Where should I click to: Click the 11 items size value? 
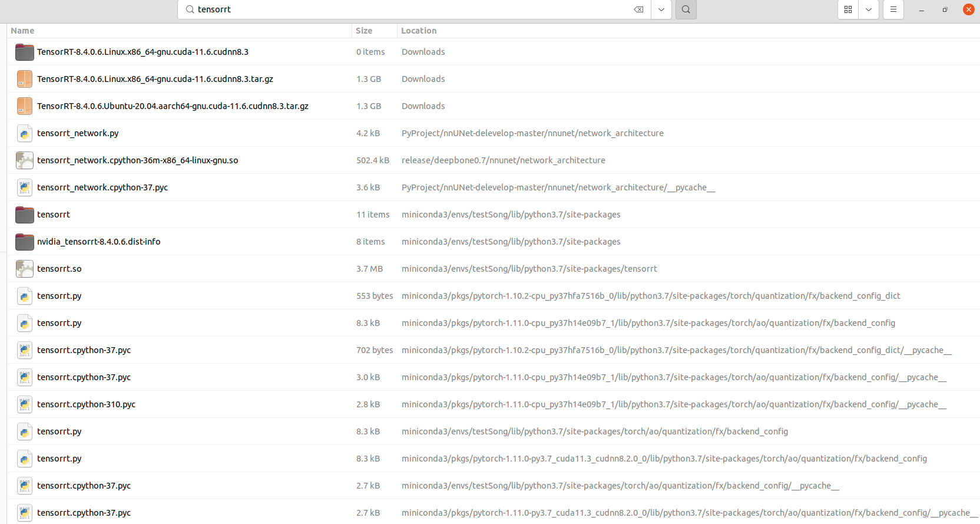(x=373, y=215)
